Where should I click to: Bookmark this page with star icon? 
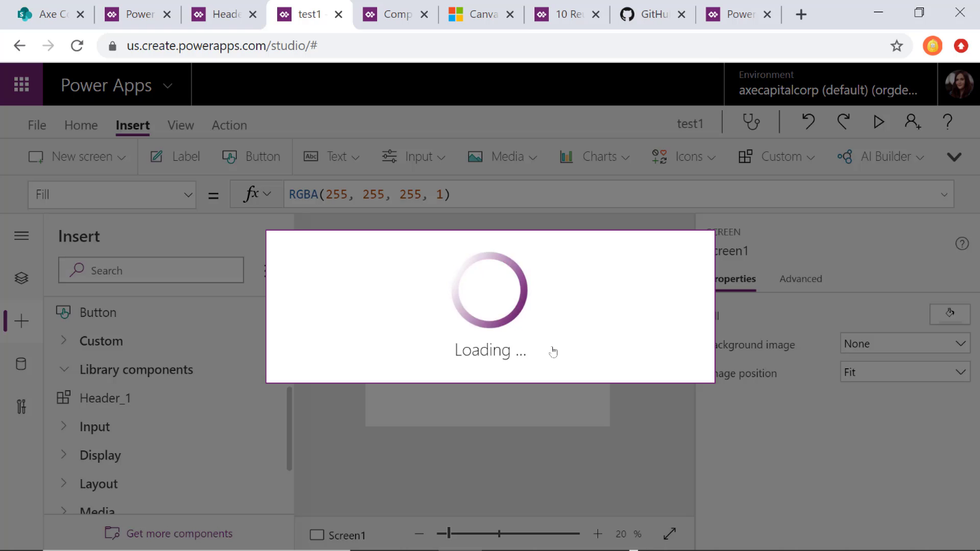tap(897, 46)
